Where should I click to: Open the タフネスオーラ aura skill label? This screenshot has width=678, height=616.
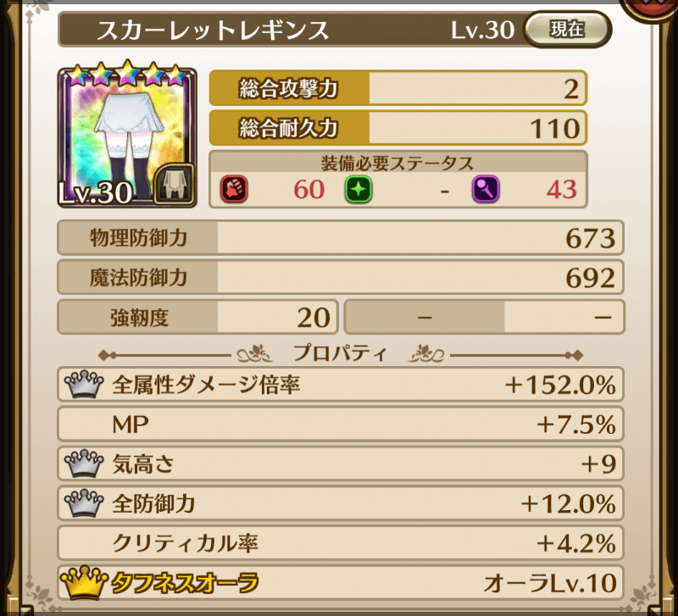pyautogui.click(x=185, y=583)
